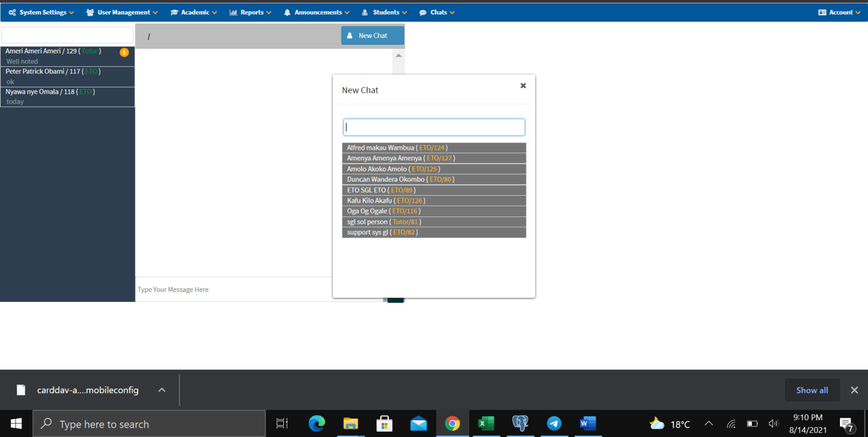Click Show all in the downloads bar

(x=812, y=390)
